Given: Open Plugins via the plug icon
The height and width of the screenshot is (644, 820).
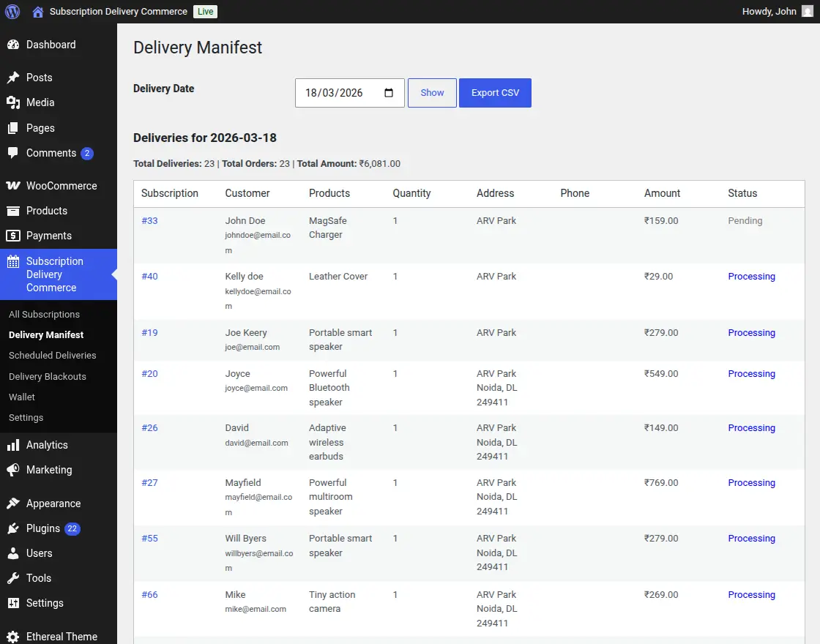Looking at the screenshot, I should [x=15, y=528].
